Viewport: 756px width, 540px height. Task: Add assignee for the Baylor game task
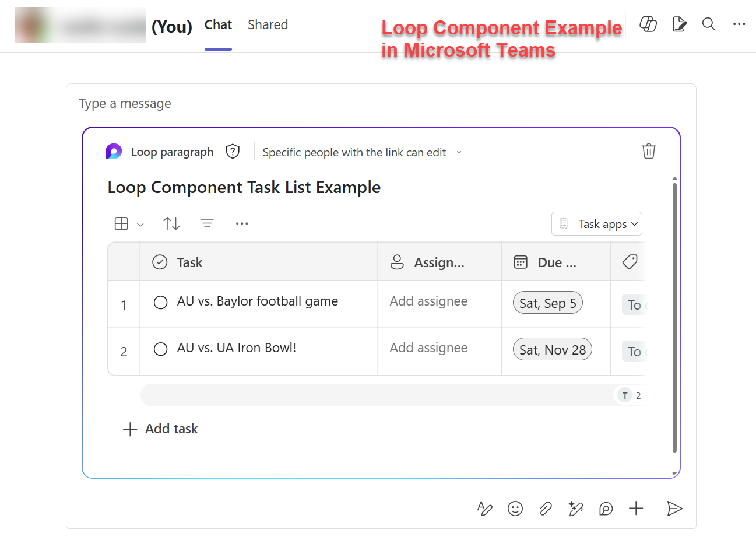(x=428, y=301)
